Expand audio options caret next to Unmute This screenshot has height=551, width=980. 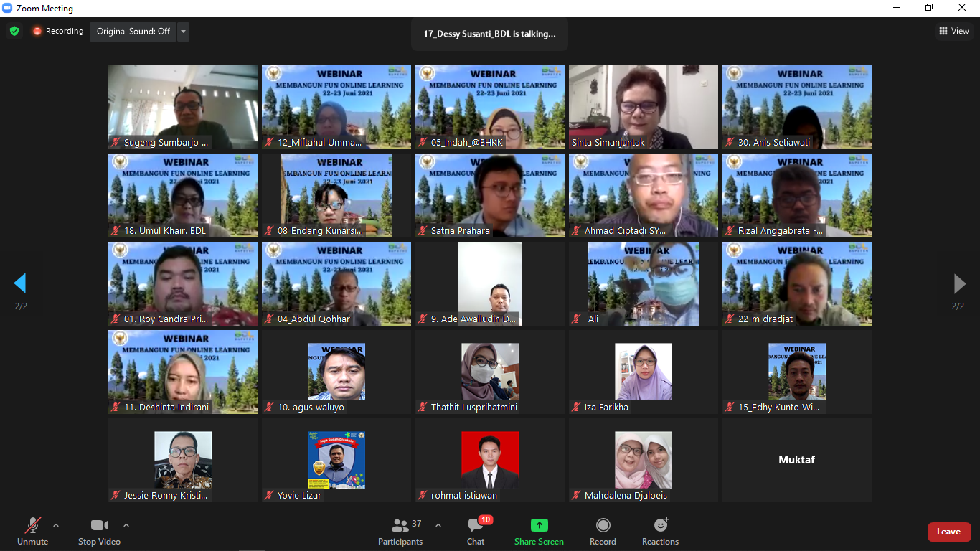[56, 525]
